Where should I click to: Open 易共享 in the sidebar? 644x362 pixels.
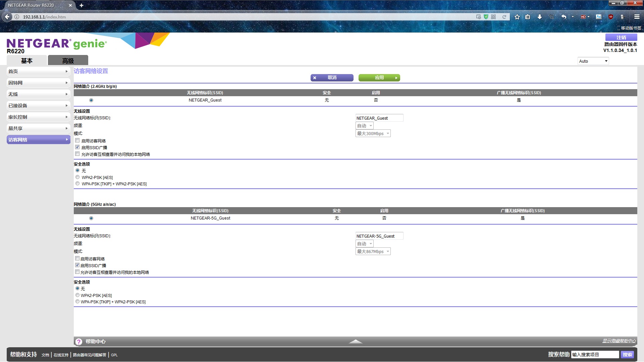point(38,128)
